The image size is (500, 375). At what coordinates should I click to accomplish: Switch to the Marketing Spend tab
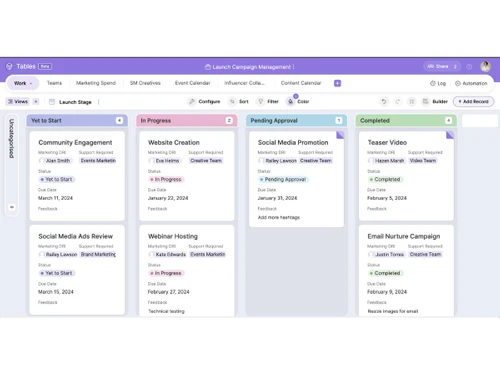coord(96,83)
